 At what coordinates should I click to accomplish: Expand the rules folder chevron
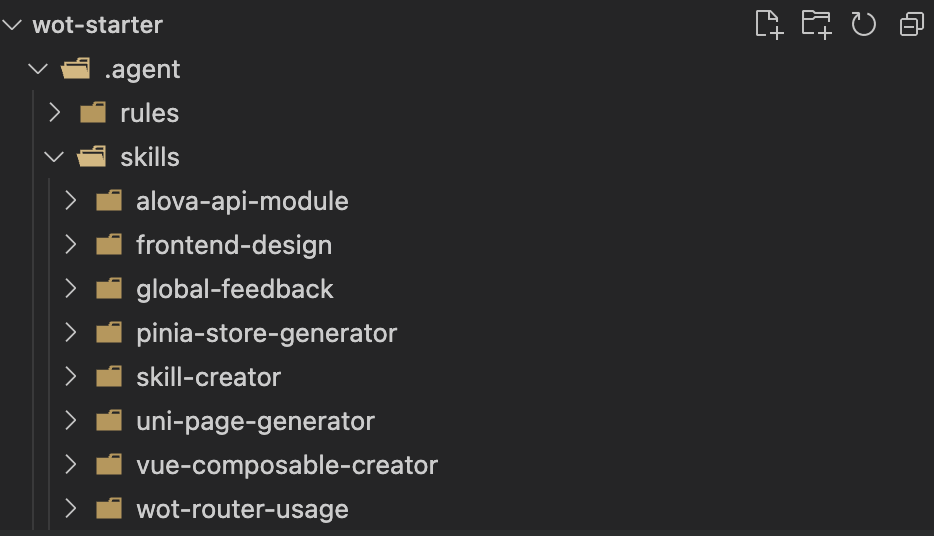pos(55,113)
